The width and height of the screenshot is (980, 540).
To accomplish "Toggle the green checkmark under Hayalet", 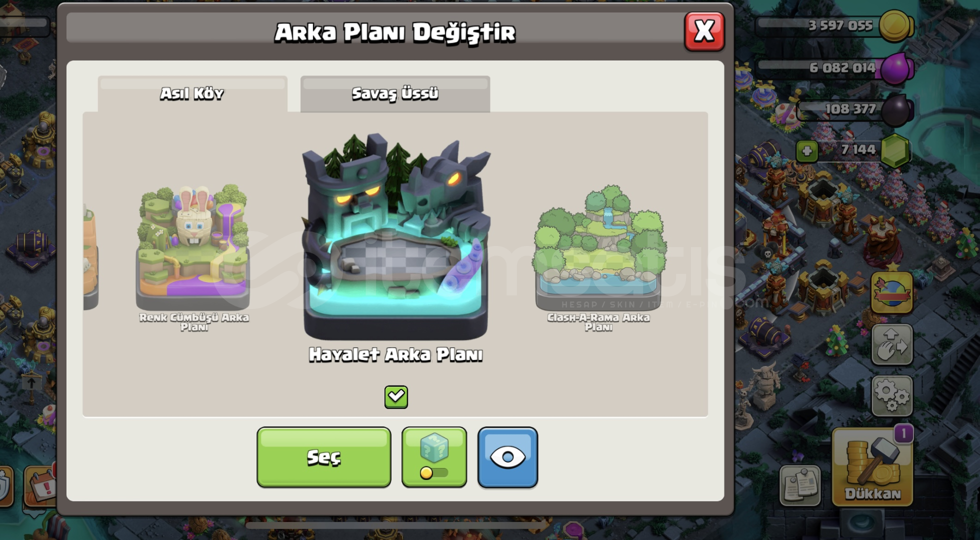I will coord(396,397).
